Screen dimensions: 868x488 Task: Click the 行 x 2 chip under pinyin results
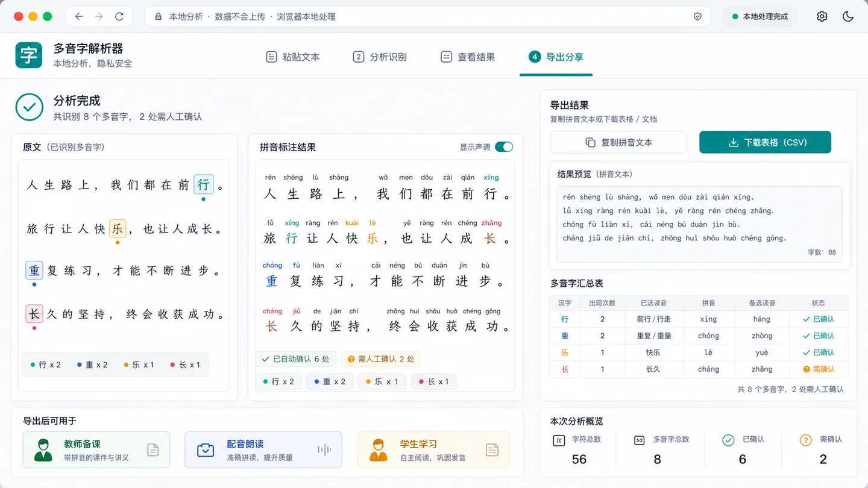[278, 381]
